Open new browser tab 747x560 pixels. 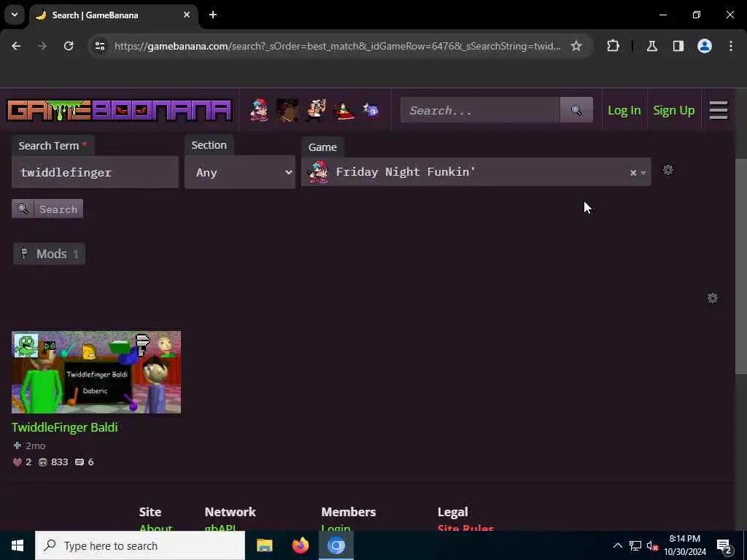(213, 15)
